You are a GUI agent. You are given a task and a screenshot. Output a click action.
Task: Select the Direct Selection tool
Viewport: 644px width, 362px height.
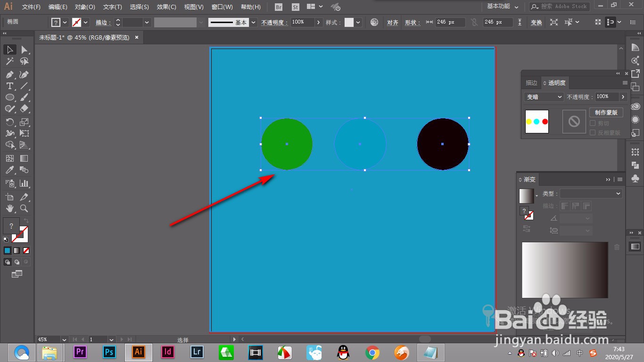24,49
